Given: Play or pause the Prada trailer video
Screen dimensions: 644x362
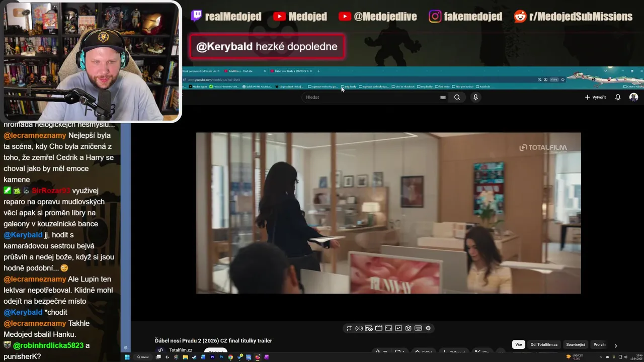Looking at the screenshot, I should click(388, 213).
